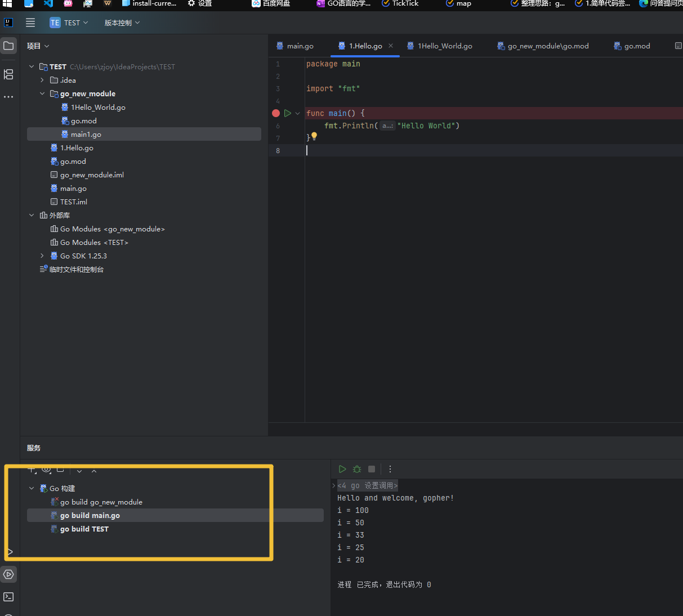Rerun configuration in Services panel
Viewport: 683px width, 616px height.
click(x=342, y=469)
